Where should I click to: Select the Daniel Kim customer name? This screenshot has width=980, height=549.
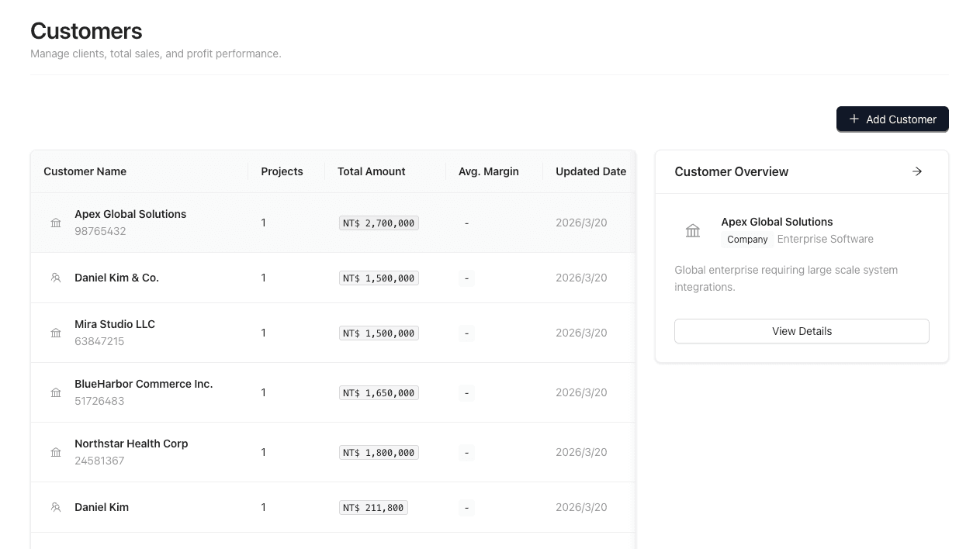pos(102,507)
